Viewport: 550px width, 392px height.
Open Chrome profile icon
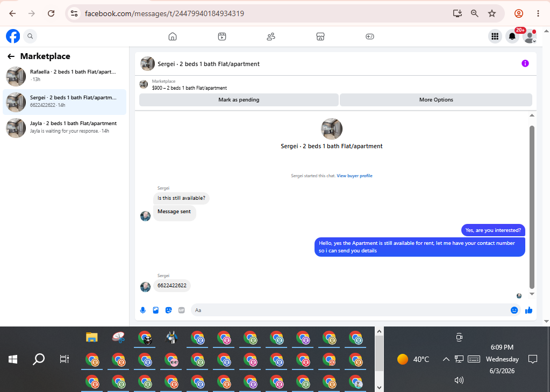[x=519, y=13]
